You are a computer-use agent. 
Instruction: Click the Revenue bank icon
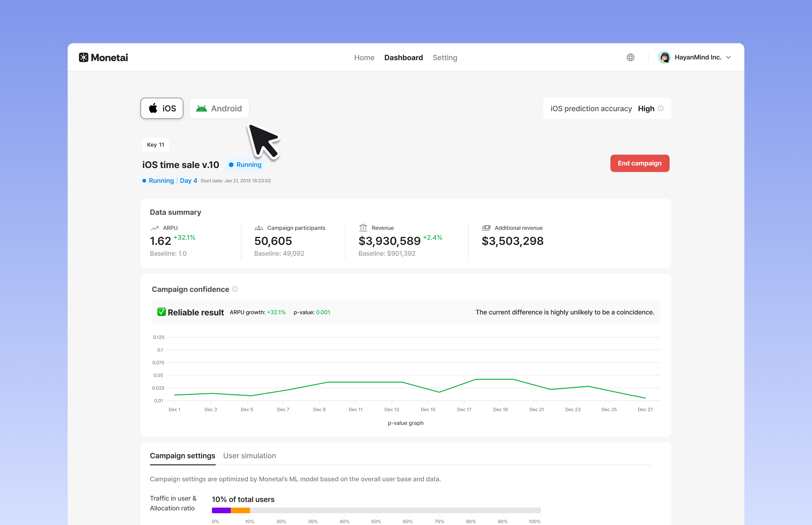(x=363, y=227)
